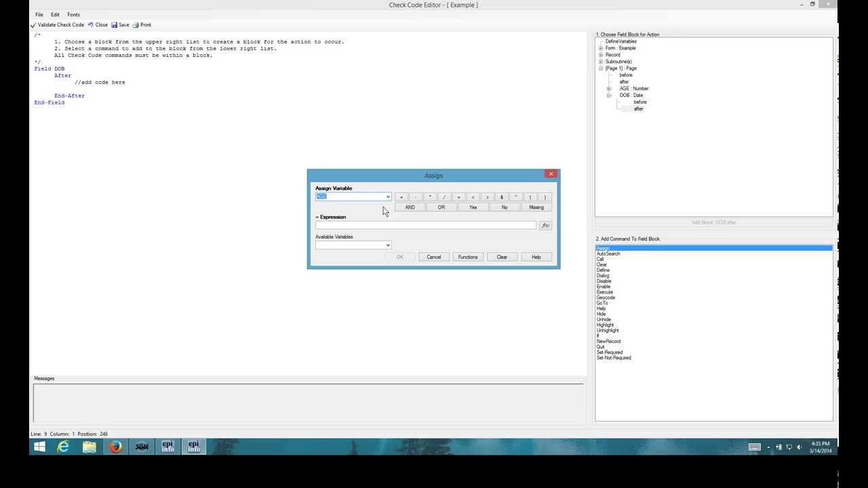Image resolution: width=868 pixels, height=488 pixels.
Task: Select Define in the command list
Action: [x=603, y=270]
